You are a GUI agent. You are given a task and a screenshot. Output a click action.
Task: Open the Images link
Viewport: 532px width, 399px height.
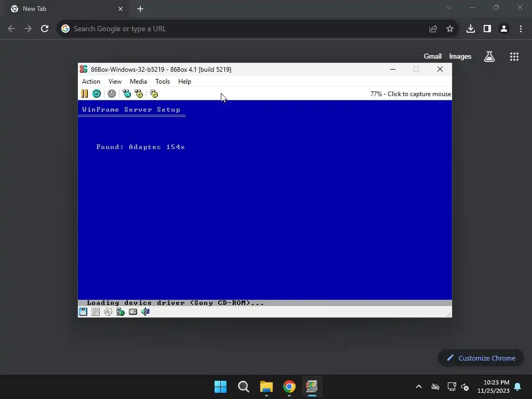click(x=460, y=56)
